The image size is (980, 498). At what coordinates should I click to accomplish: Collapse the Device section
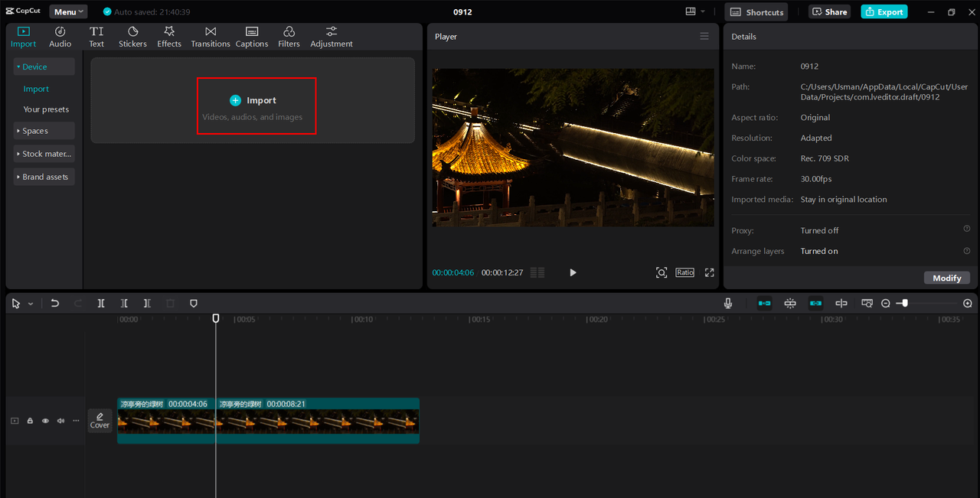(x=44, y=67)
